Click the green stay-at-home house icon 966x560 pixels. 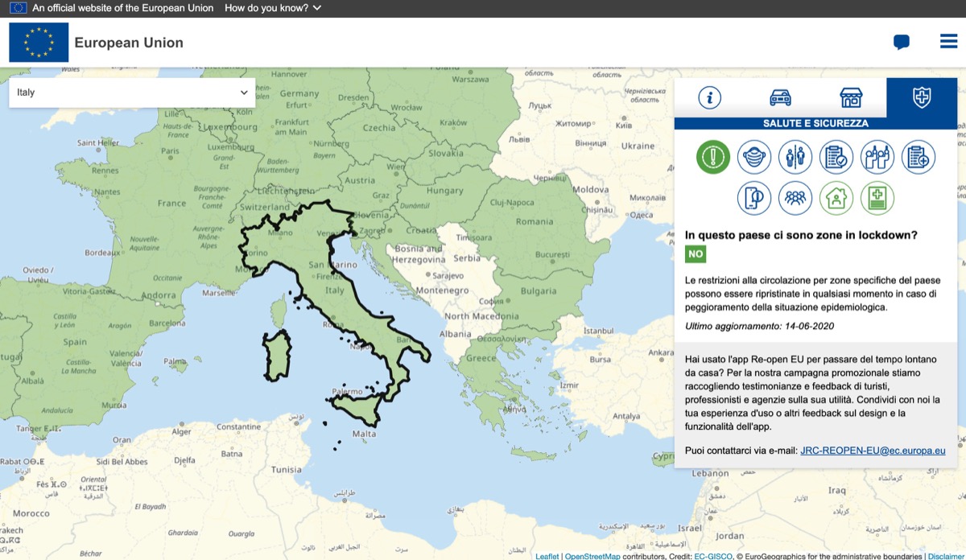836,198
